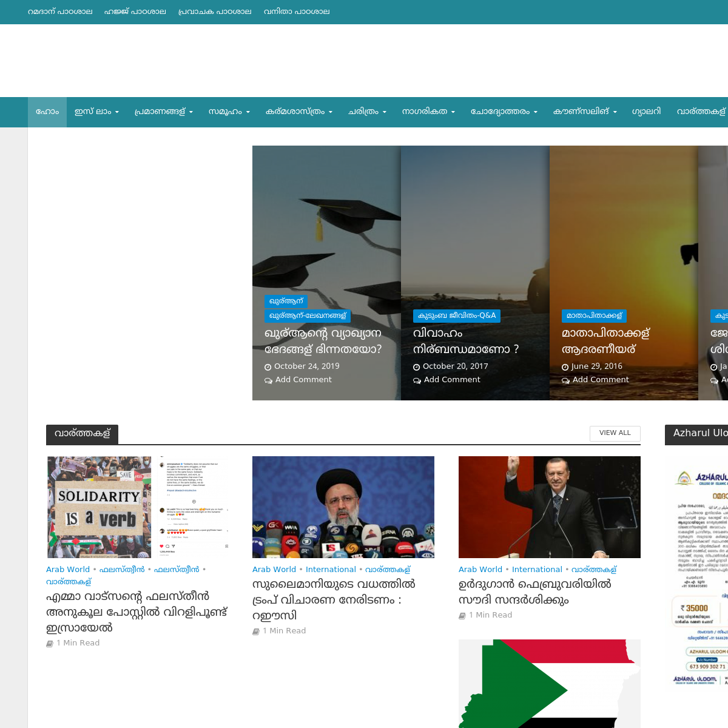The image size is (728, 728).
Task: Open the Erdogan article image
Action: 549,507
